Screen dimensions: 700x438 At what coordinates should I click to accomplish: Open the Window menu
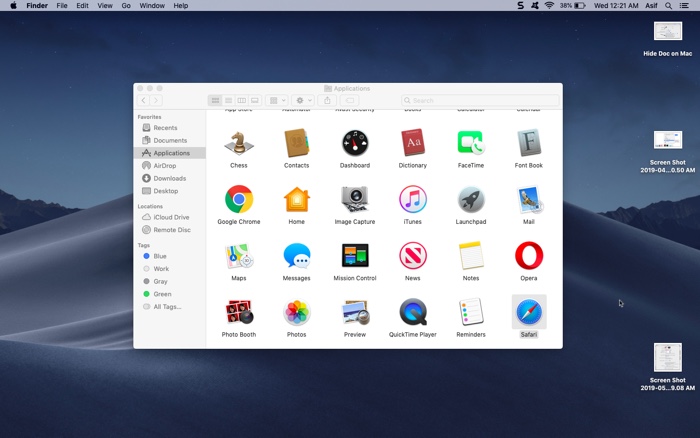tap(152, 5)
